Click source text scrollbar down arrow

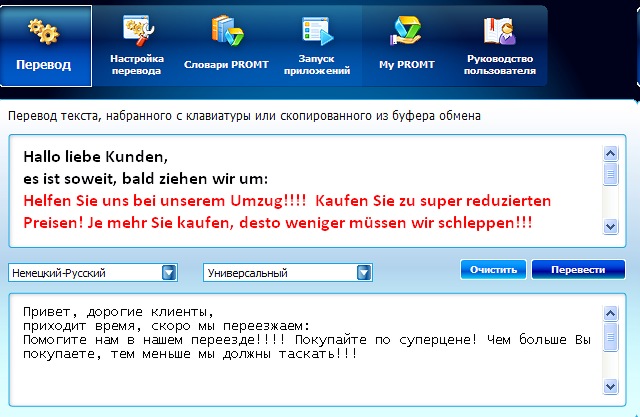click(x=610, y=226)
